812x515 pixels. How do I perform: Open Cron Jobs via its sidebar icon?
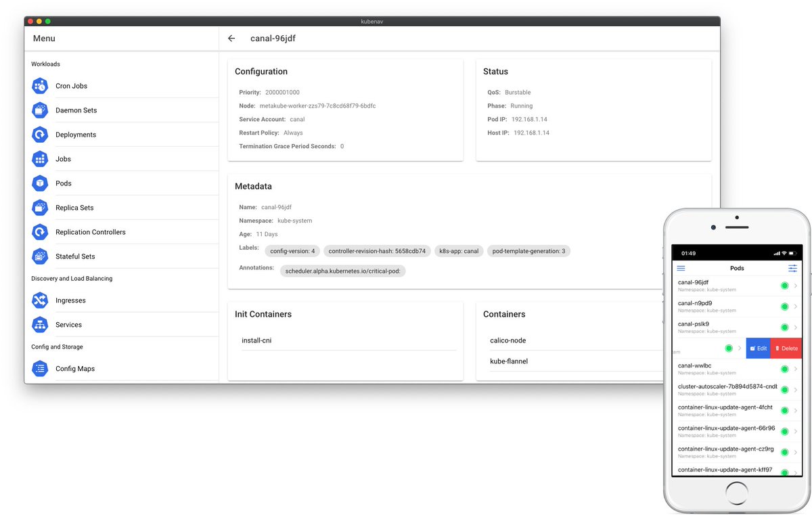tap(41, 86)
